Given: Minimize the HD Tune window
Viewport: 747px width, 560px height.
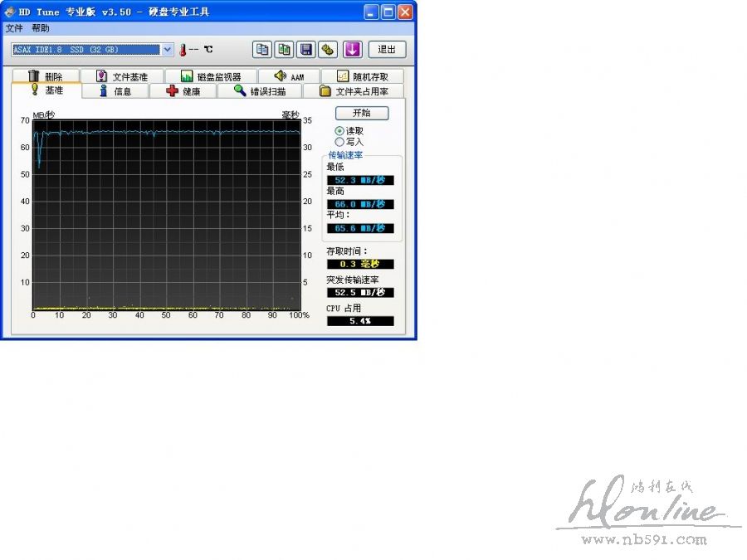Looking at the screenshot, I should click(x=371, y=12).
